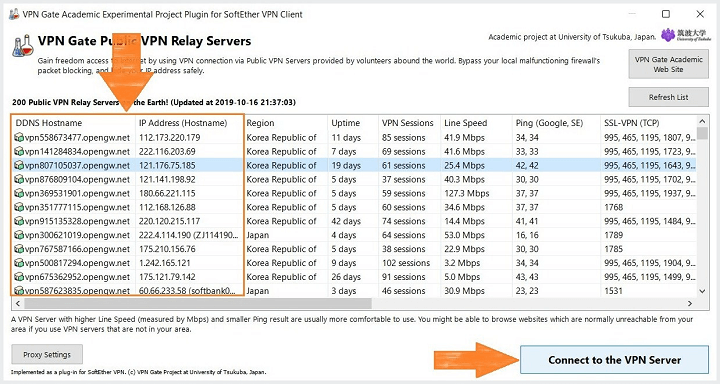The height and width of the screenshot is (384, 720).
Task: Select IP address 112.168.126.88
Action: (167, 207)
